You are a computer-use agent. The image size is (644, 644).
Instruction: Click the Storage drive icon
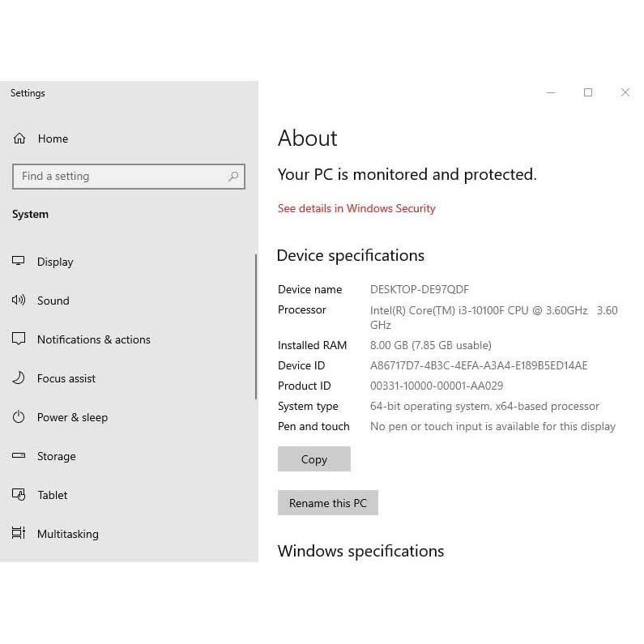(19, 456)
